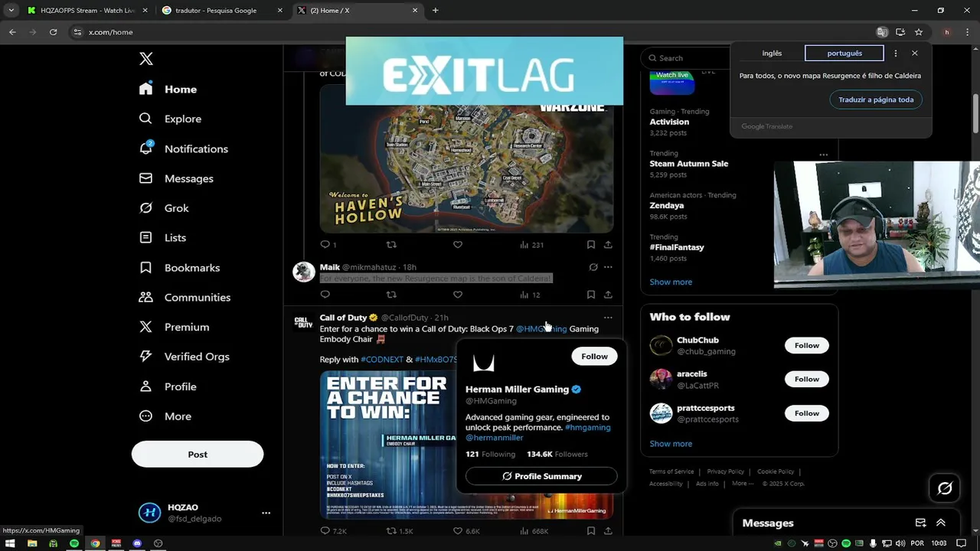Share the Haven's Hollow map tweet
The width and height of the screenshot is (980, 551).
tap(608, 245)
